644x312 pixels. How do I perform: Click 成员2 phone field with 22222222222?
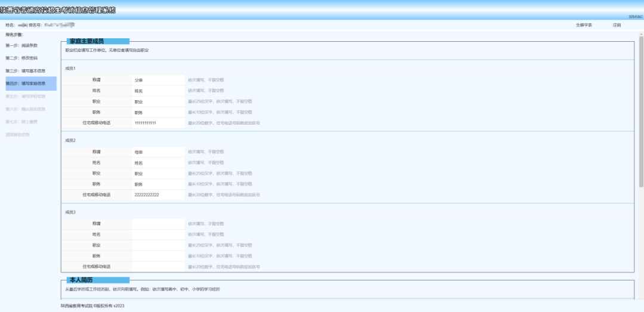pyautogui.click(x=158, y=195)
